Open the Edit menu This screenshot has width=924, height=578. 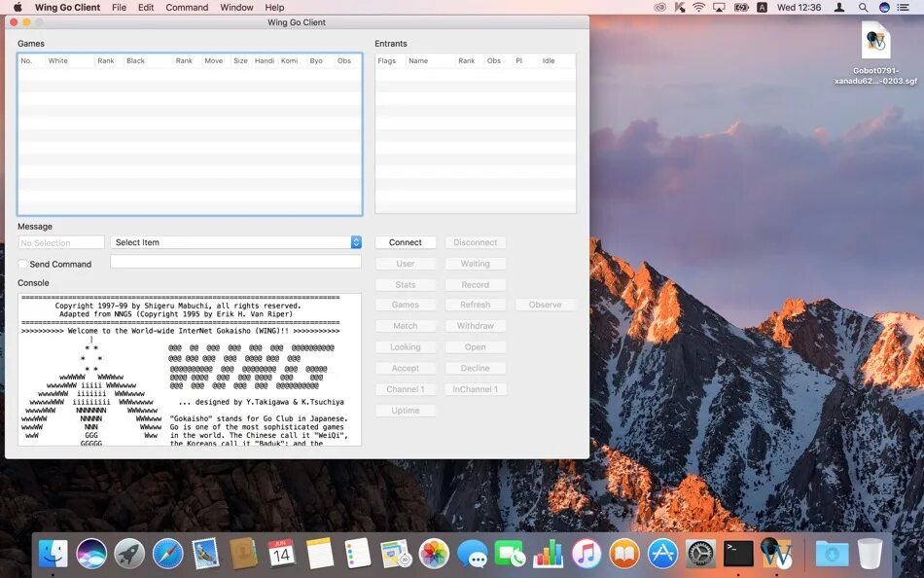pos(146,8)
